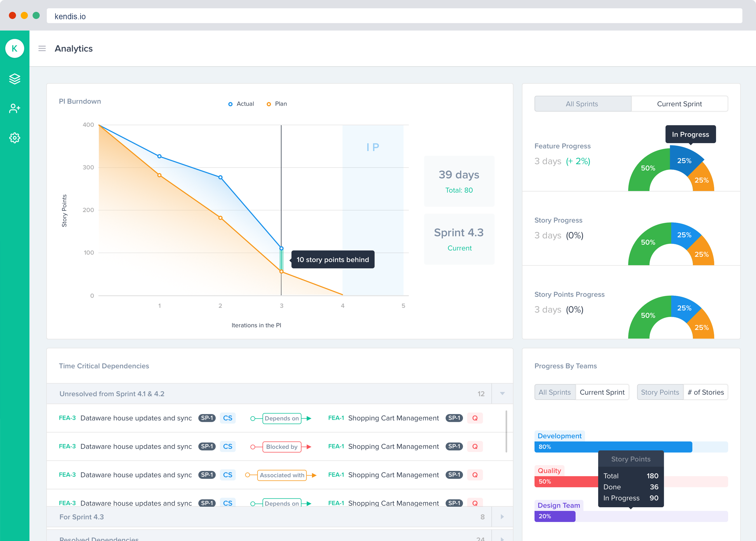This screenshot has height=541, width=756.
Task: Click right SP-1 badge in first dependency row
Action: point(454,418)
